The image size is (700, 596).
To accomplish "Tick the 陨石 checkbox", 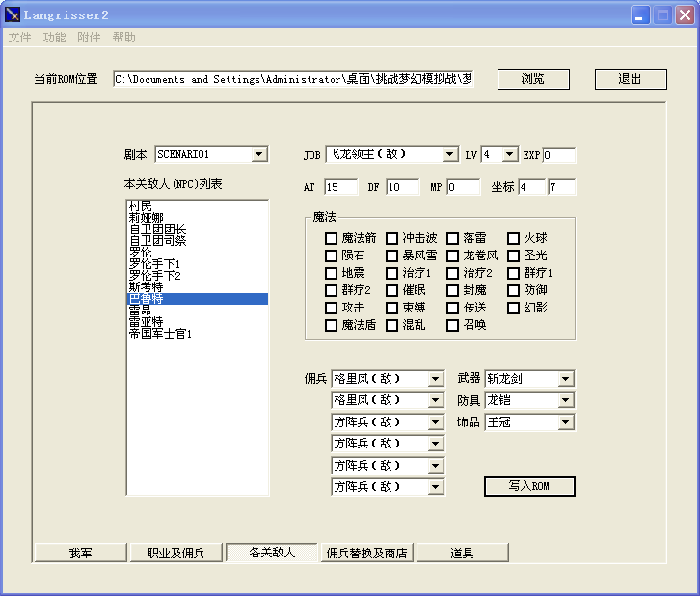I will click(331, 256).
